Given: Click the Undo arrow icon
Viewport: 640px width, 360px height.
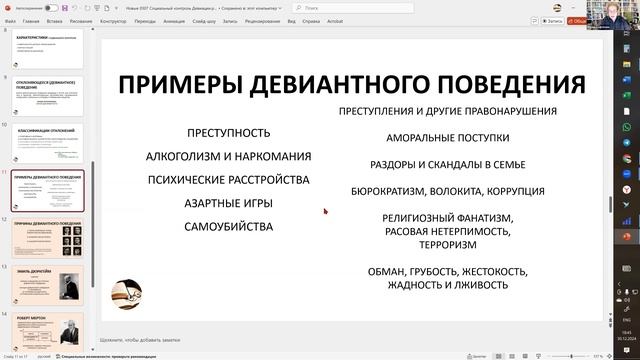Looking at the screenshot, I should pyautogui.click(x=75, y=8).
